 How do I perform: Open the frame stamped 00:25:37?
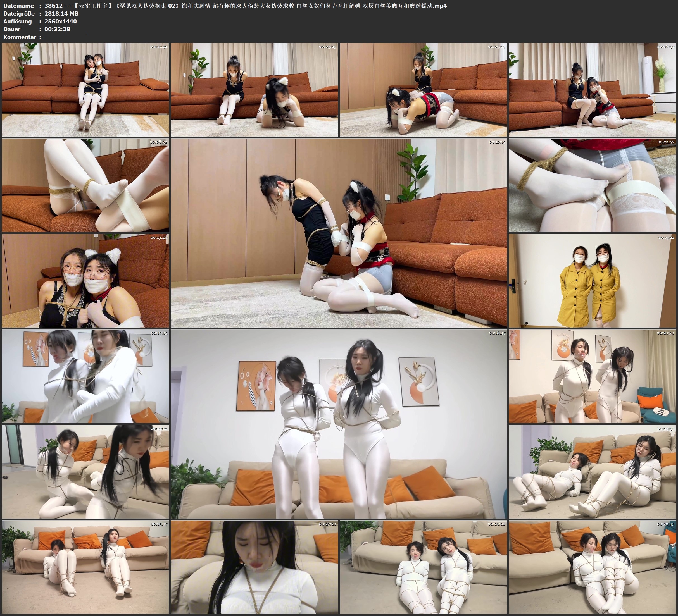[x=85, y=567]
